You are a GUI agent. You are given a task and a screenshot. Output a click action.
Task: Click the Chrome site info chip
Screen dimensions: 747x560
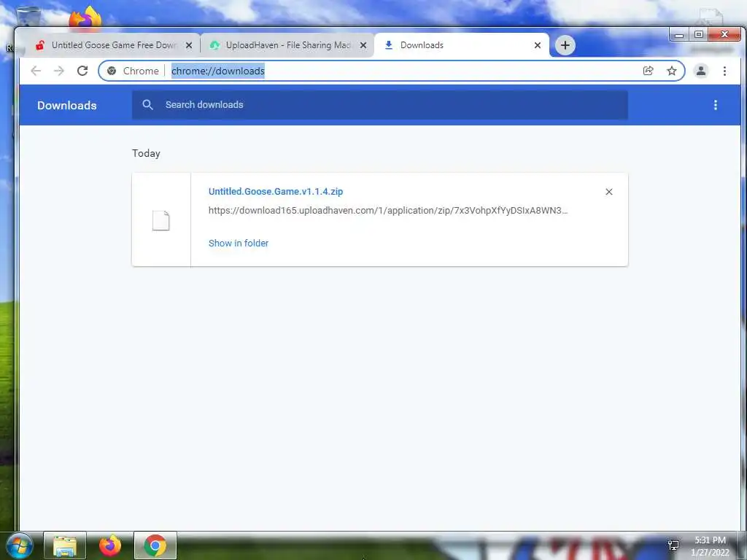point(133,71)
